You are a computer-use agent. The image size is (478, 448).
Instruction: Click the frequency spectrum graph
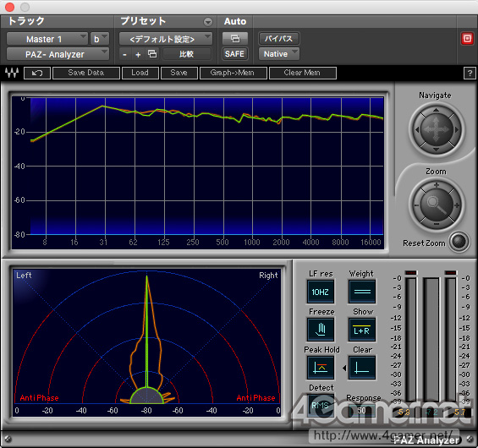[197, 172]
